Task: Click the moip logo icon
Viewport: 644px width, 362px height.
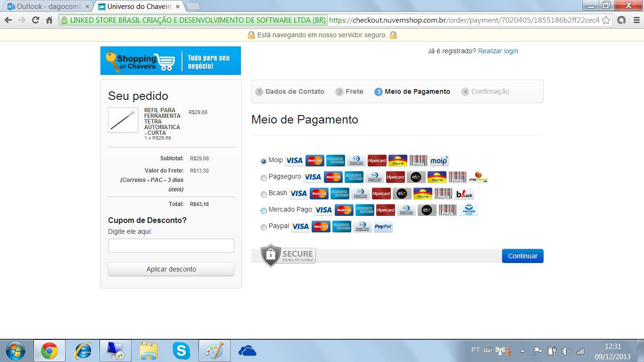Action: pos(439,161)
